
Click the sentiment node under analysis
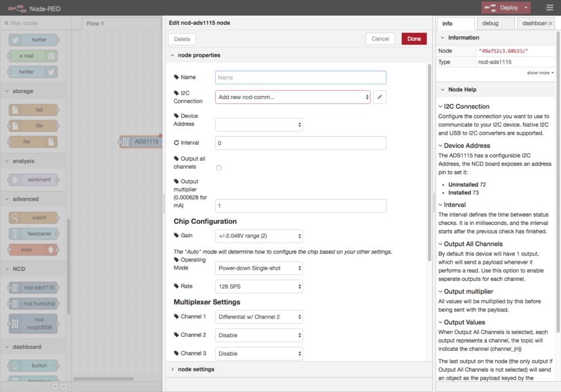[33, 180]
